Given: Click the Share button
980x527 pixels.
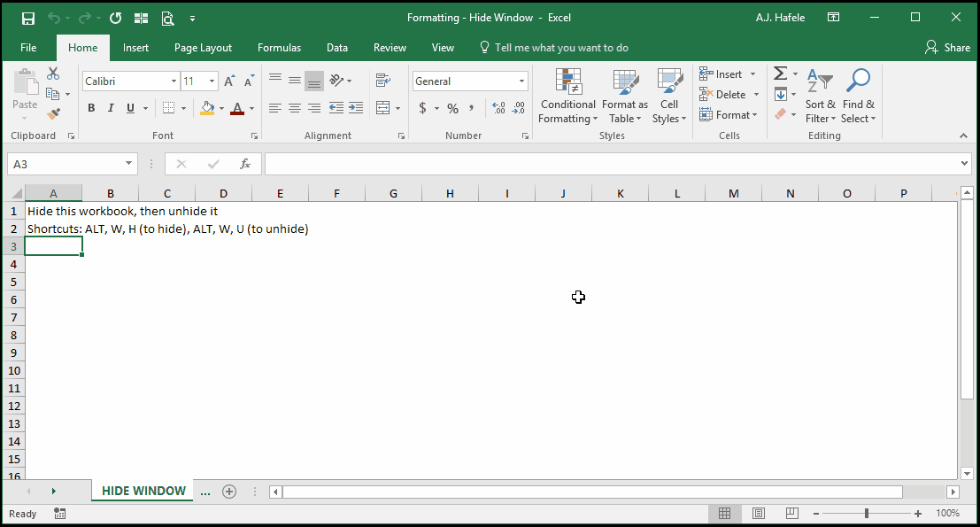Looking at the screenshot, I should pyautogui.click(x=947, y=48).
